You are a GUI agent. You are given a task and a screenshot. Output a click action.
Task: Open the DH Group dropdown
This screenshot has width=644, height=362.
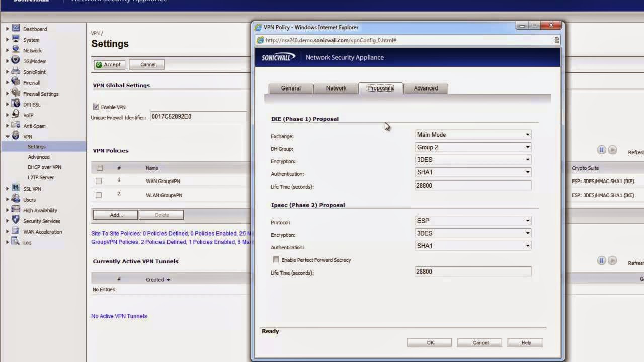[x=473, y=147]
